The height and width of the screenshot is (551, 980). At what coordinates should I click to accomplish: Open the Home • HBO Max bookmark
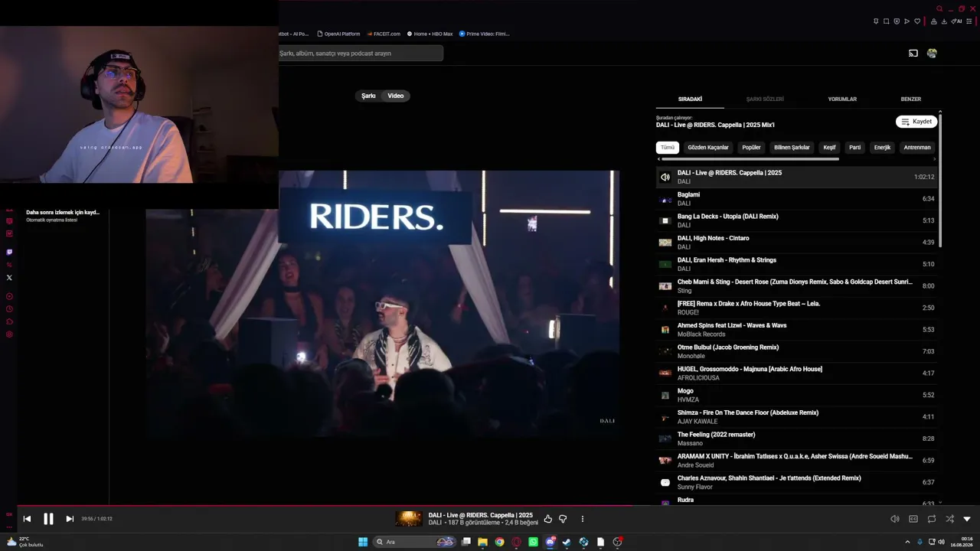point(430,34)
